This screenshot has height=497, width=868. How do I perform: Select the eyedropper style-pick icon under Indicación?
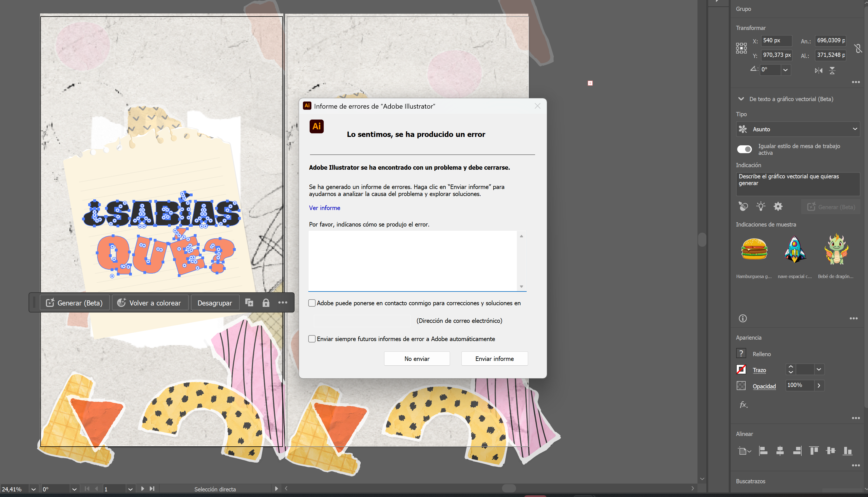(x=743, y=207)
